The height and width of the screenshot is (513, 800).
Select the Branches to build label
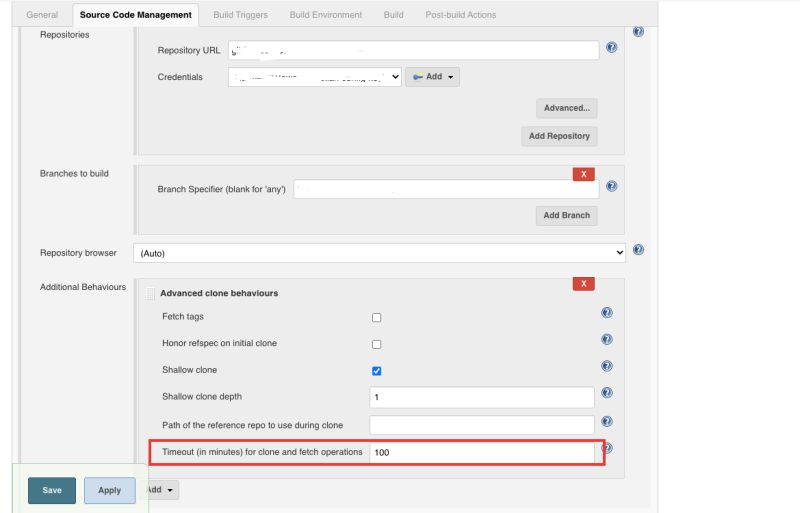click(74, 174)
